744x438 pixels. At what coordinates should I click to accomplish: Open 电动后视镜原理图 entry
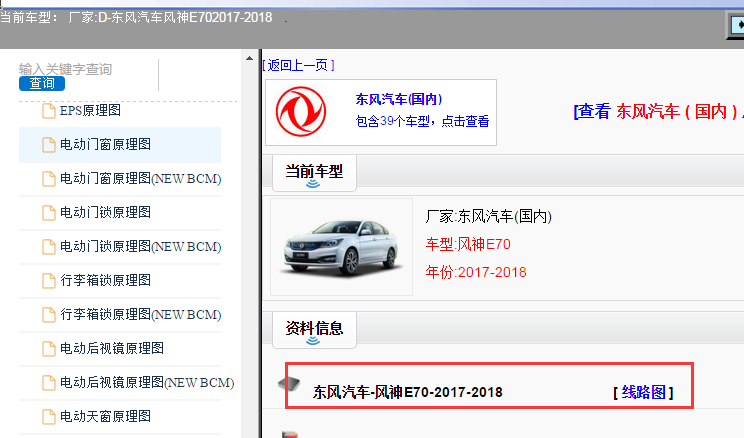112,348
